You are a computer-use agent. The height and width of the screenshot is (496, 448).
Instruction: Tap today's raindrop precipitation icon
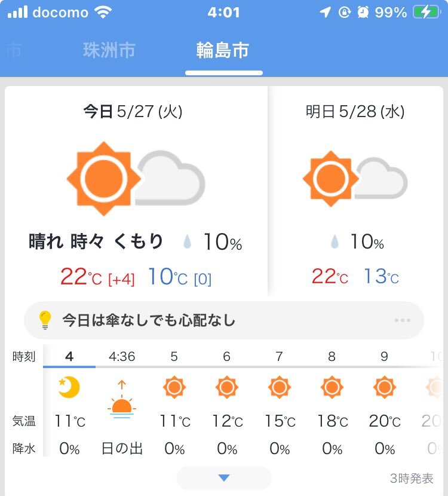[x=187, y=241]
